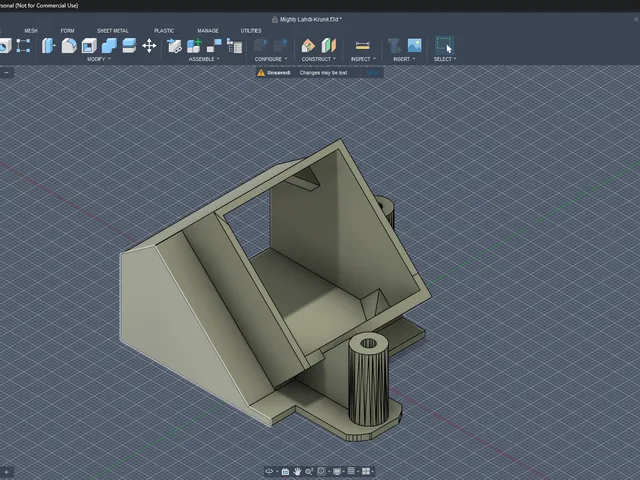This screenshot has width=640, height=480.
Task: Click the Orbit navigation icon
Action: [269, 471]
